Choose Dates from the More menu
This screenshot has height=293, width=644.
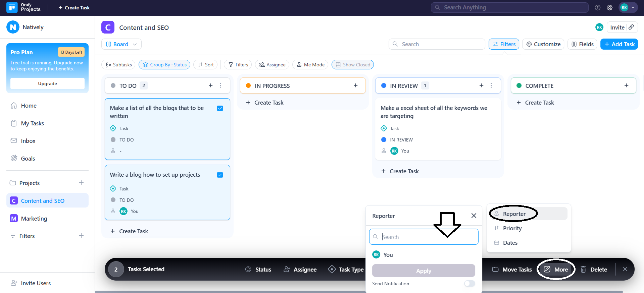(510, 243)
